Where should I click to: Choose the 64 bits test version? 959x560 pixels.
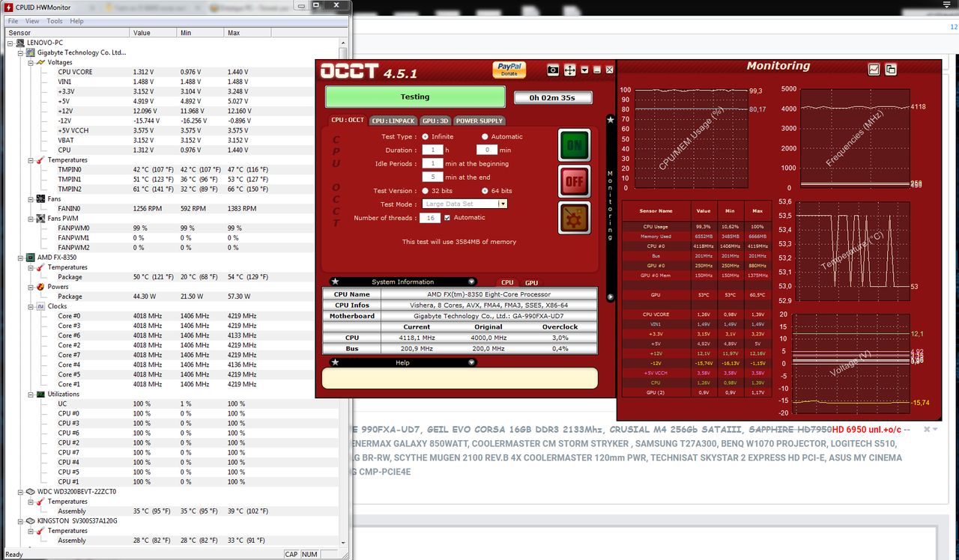tap(485, 190)
